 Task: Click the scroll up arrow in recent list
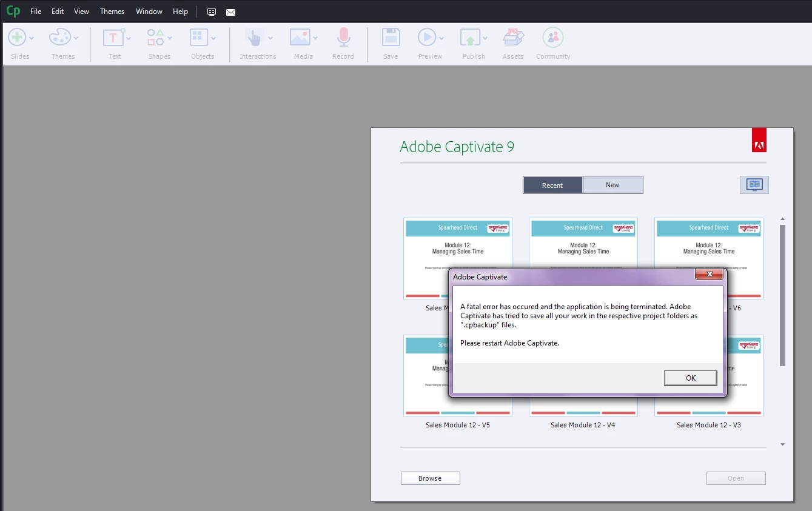(782, 219)
